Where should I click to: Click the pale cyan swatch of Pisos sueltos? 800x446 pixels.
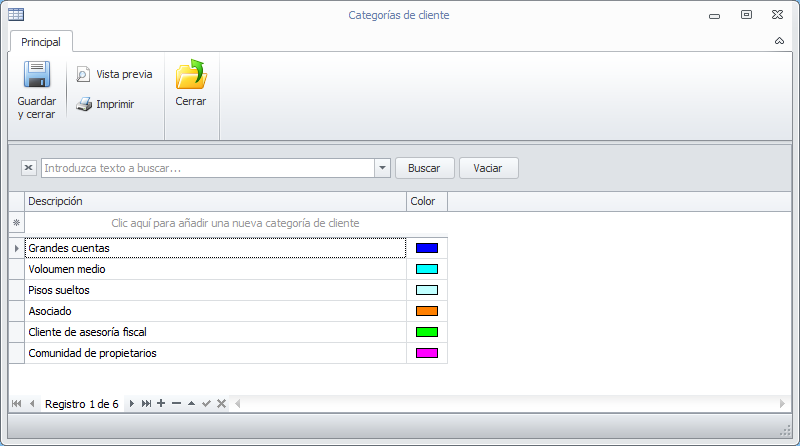click(x=427, y=290)
